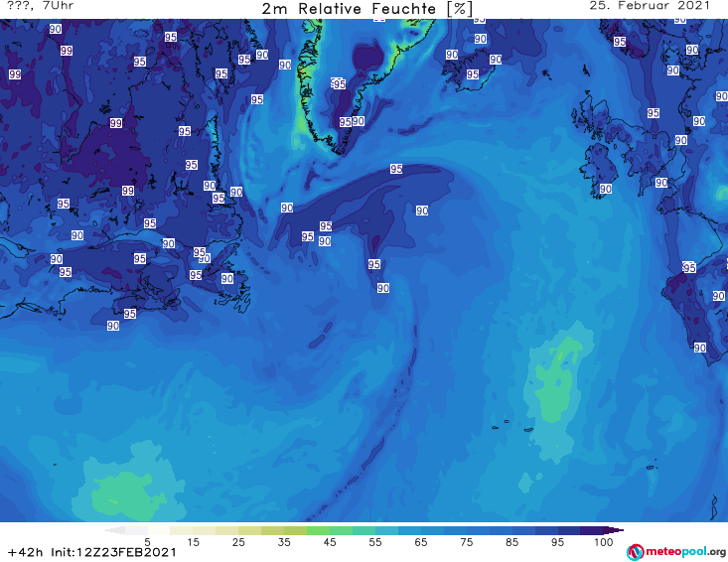Click the meteopool.org logo icon

coord(635,552)
